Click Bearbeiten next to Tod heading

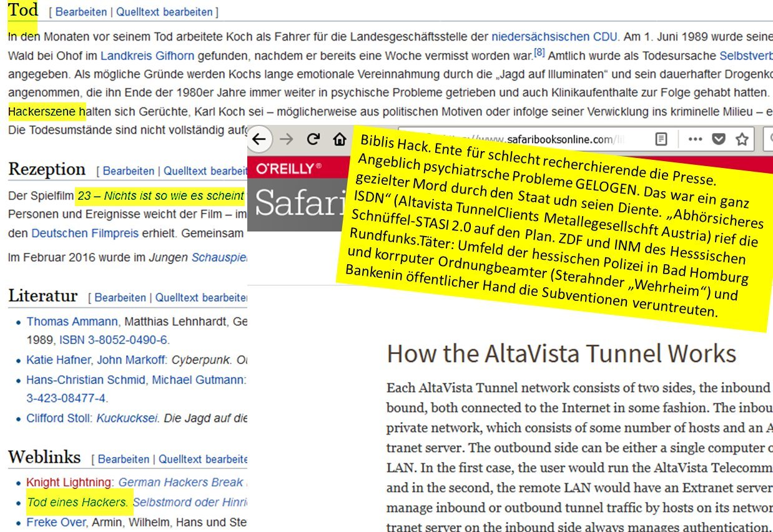tap(81, 12)
